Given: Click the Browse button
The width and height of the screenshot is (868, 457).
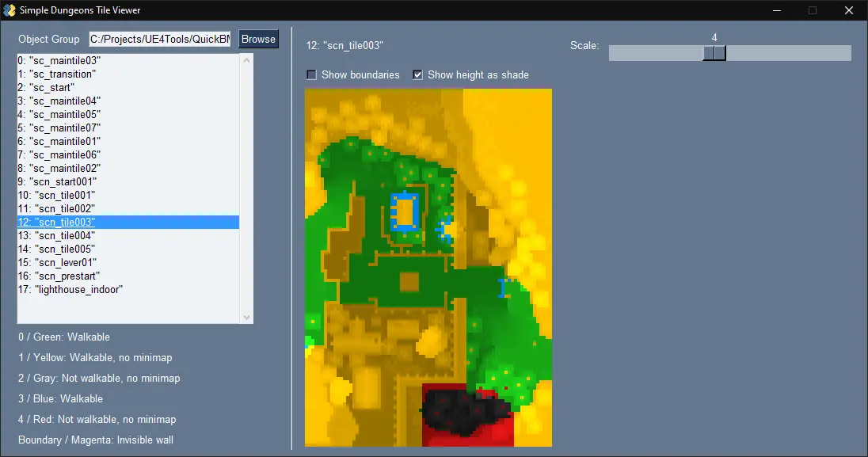Looking at the screenshot, I should point(258,40).
